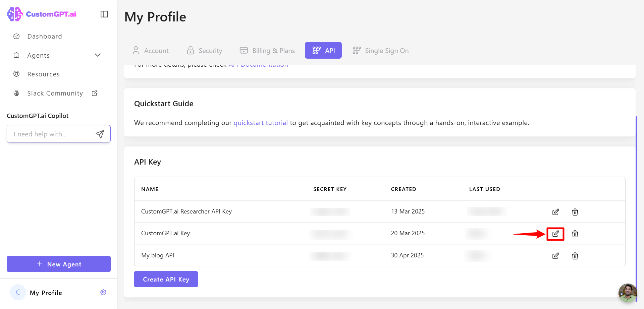Delete the CustomGPT.ai Researcher API Key
Screen dimensions: 644x309
point(575,212)
